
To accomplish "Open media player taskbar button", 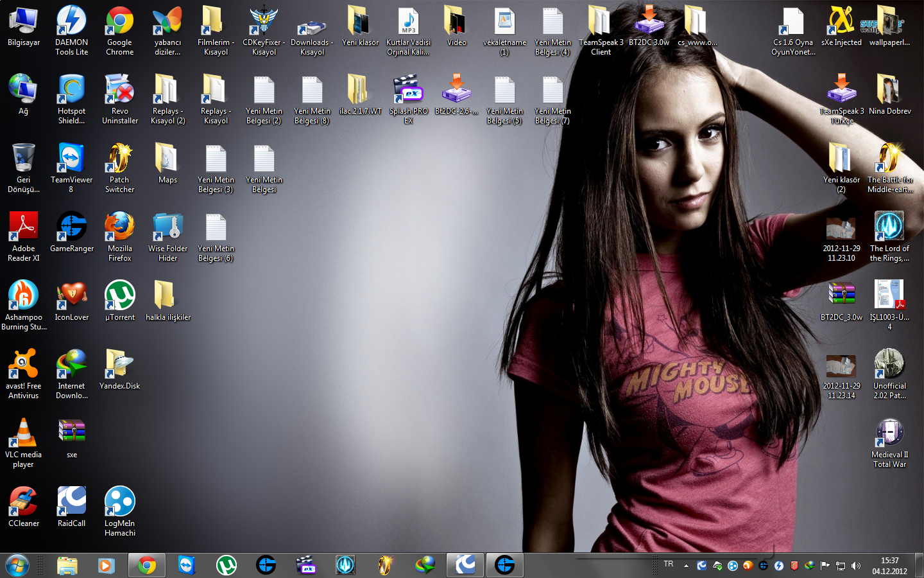I will 107,565.
